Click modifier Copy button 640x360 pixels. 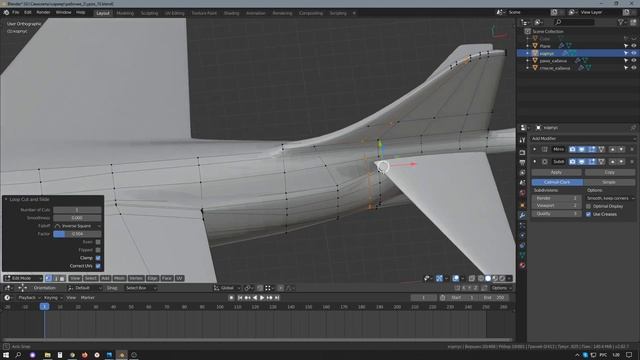click(x=609, y=172)
